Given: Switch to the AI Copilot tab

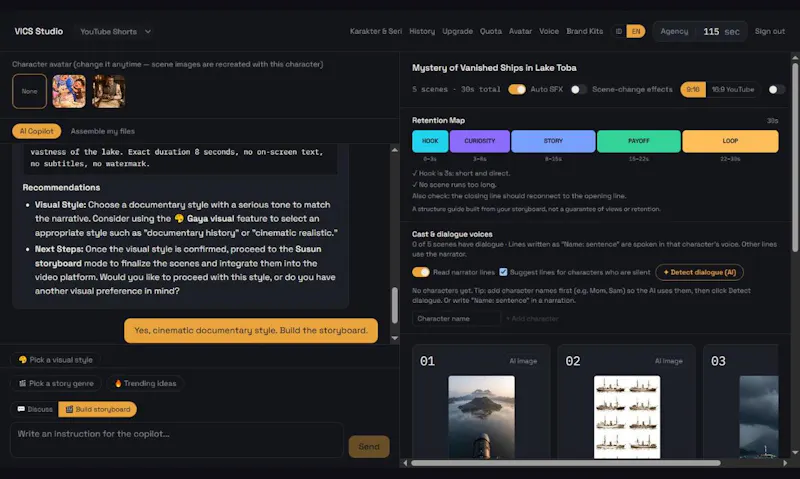Looking at the screenshot, I should tap(36, 131).
